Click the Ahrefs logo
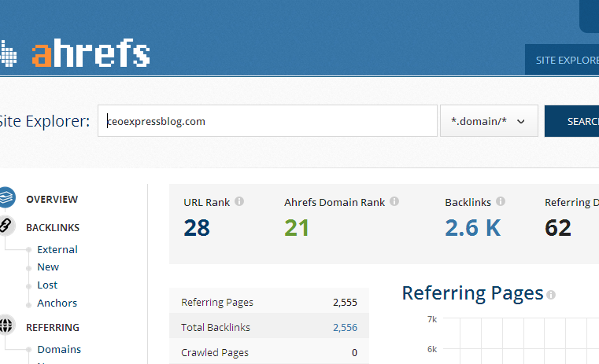 pos(75,53)
